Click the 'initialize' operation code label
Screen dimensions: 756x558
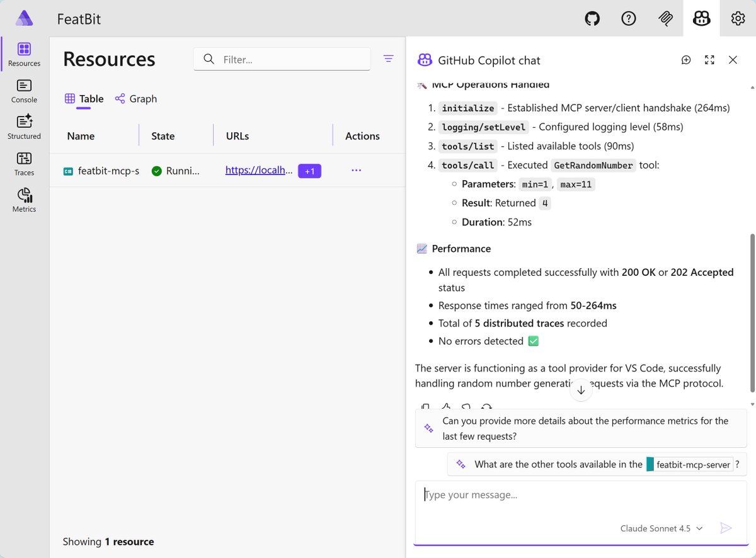[x=467, y=108]
